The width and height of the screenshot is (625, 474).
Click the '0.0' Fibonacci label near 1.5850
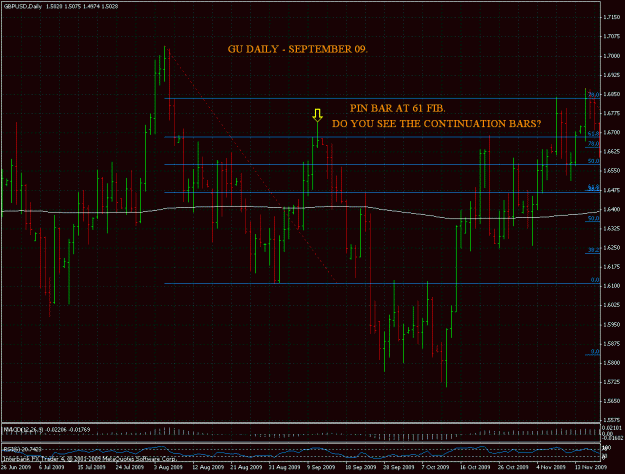pyautogui.click(x=595, y=352)
